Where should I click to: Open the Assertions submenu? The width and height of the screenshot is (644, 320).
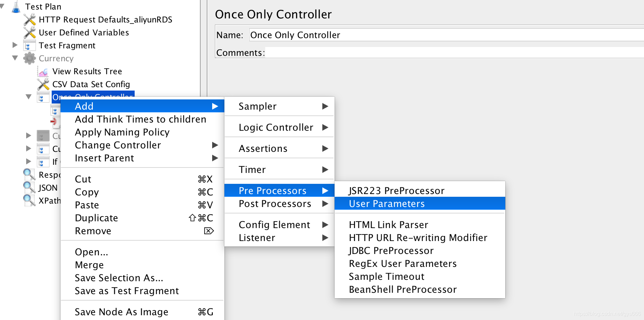(x=279, y=148)
